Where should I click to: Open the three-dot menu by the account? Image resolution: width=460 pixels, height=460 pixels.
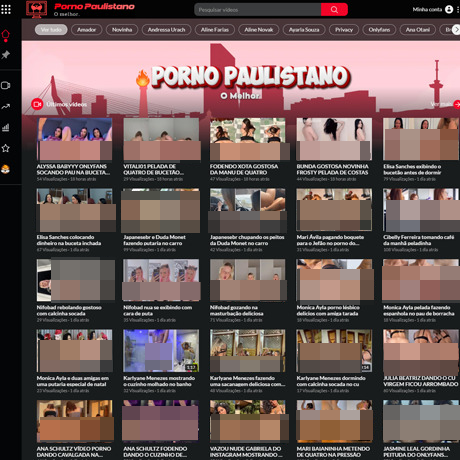pos(458,9)
